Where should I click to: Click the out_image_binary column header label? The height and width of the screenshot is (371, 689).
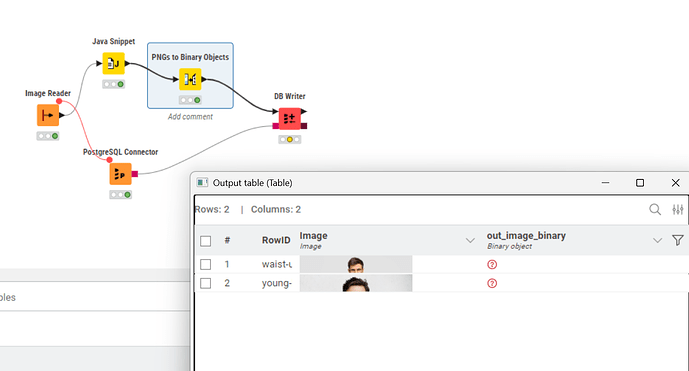point(526,236)
